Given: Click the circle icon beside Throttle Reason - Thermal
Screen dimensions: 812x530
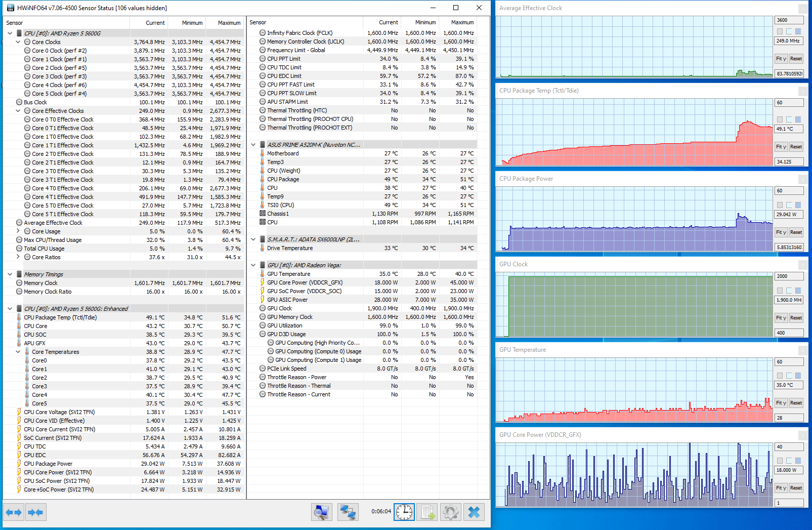Looking at the screenshot, I should click(x=263, y=386).
